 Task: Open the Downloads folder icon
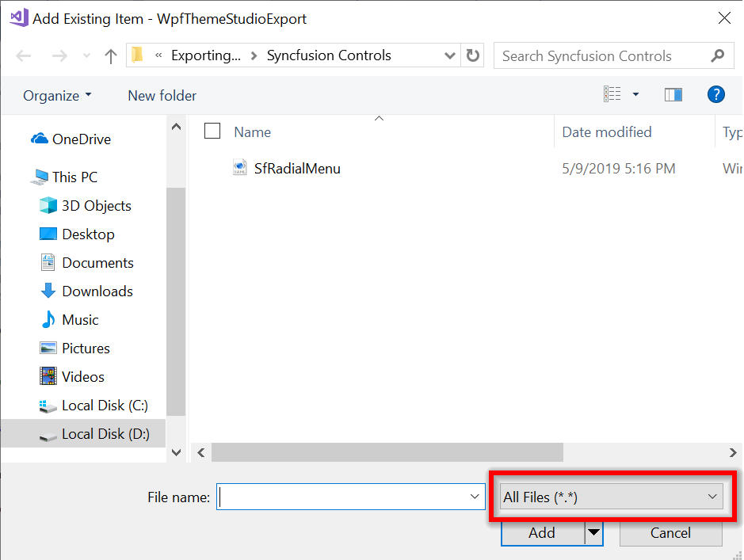48,291
